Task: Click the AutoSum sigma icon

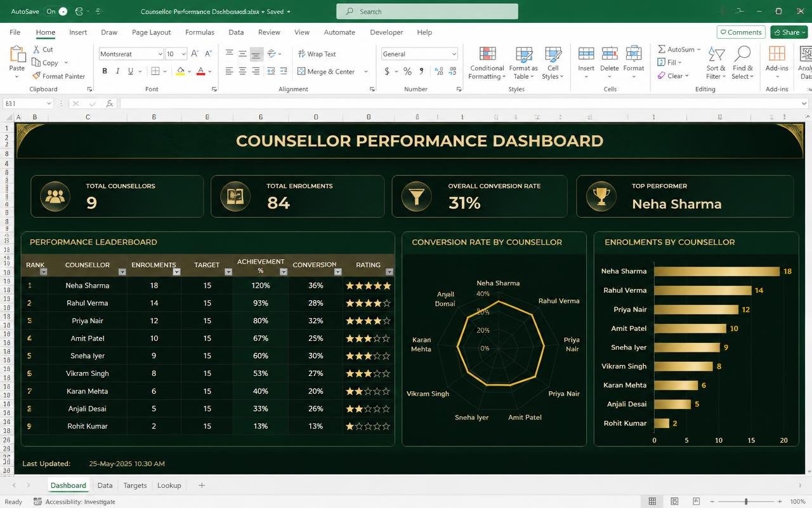Action: (x=662, y=50)
